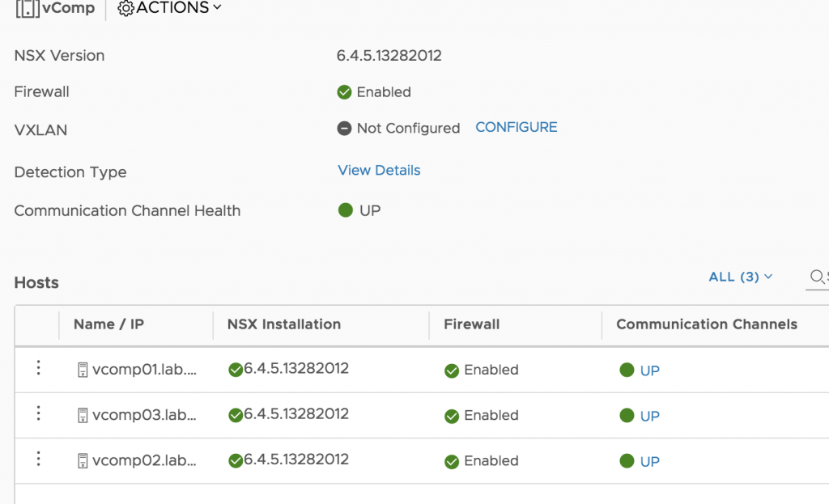Click the NSX installation checkmark for vcomp03
Image resolution: width=829 pixels, height=504 pixels.
(x=236, y=415)
